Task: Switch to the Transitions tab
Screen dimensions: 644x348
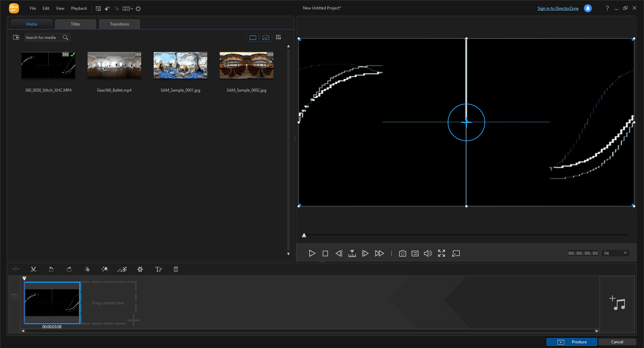Action: (119, 24)
